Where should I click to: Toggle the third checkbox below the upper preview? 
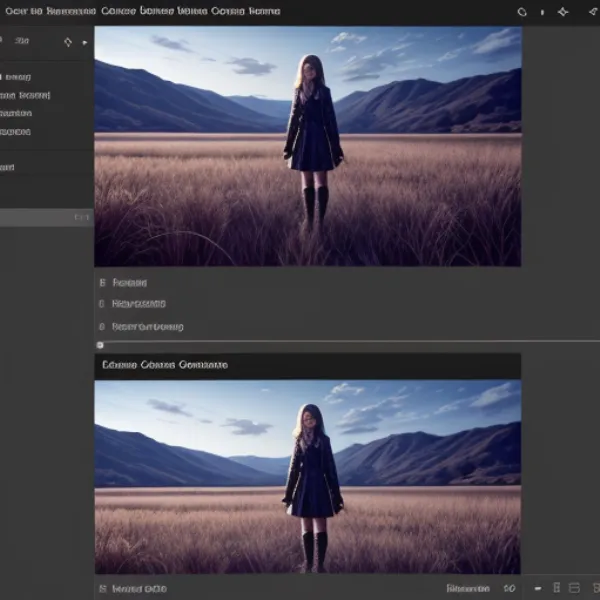click(x=102, y=326)
